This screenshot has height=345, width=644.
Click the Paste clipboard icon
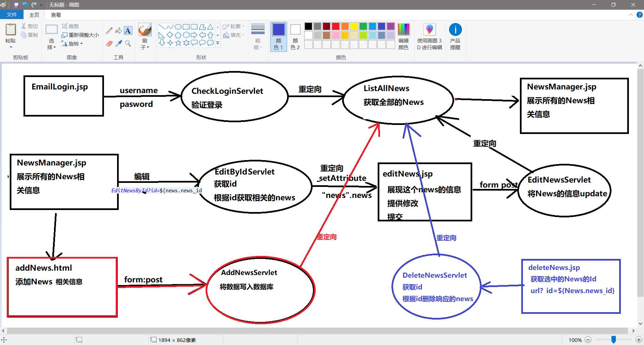10,29
